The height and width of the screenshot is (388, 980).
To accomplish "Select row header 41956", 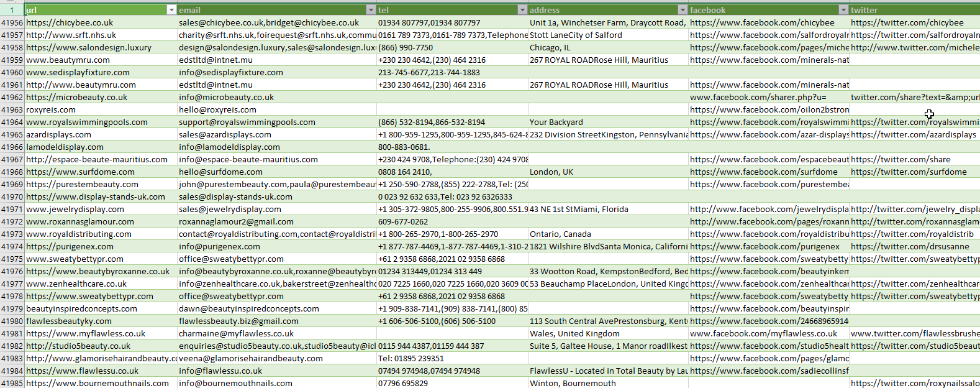I will coord(12,22).
